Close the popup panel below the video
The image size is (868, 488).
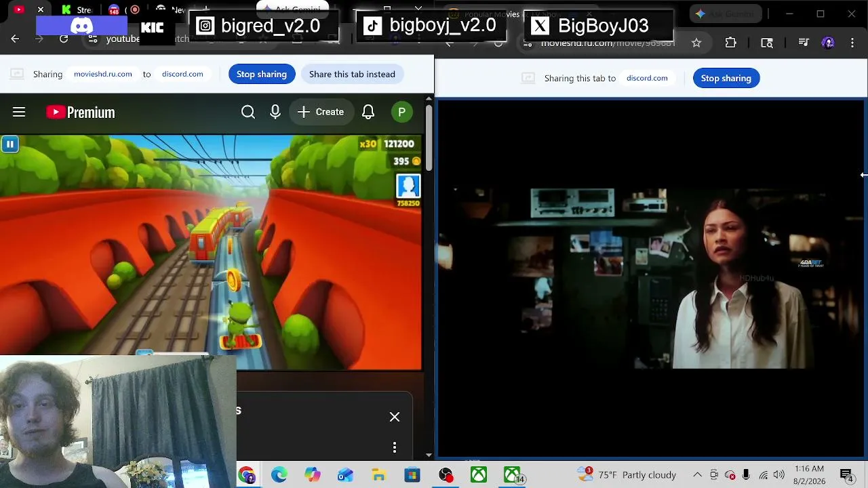click(x=395, y=417)
